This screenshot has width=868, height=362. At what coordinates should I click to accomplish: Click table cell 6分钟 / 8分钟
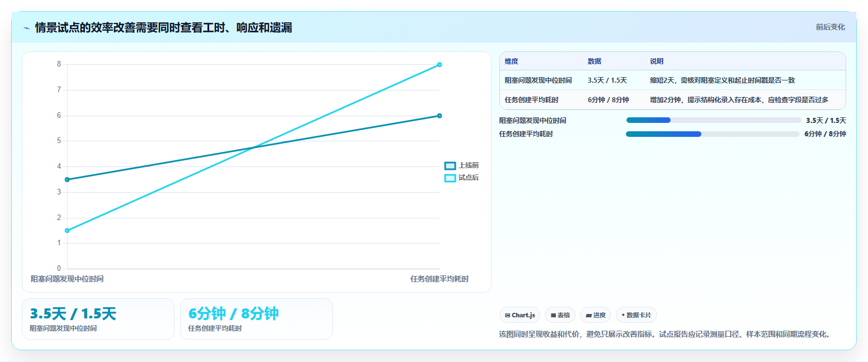point(608,100)
